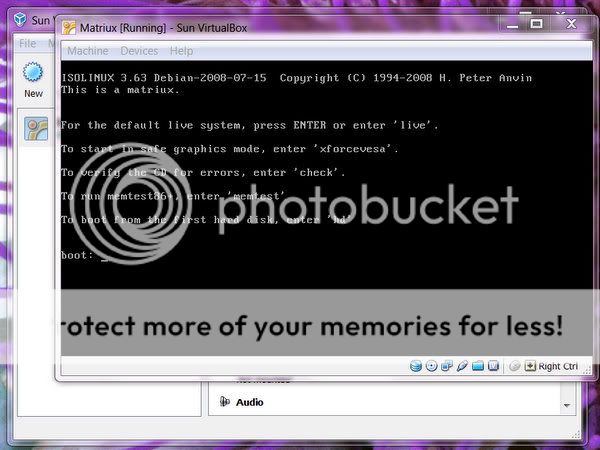Open the File menu in the Manager window
This screenshot has width=600, height=450.
point(28,43)
